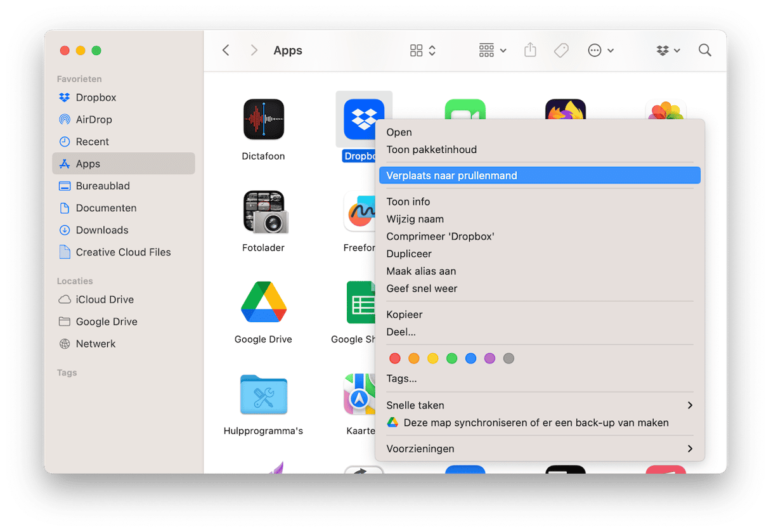Expand the Snelle taken submenu
Viewport: 771px width, 532px height.
[x=540, y=405]
